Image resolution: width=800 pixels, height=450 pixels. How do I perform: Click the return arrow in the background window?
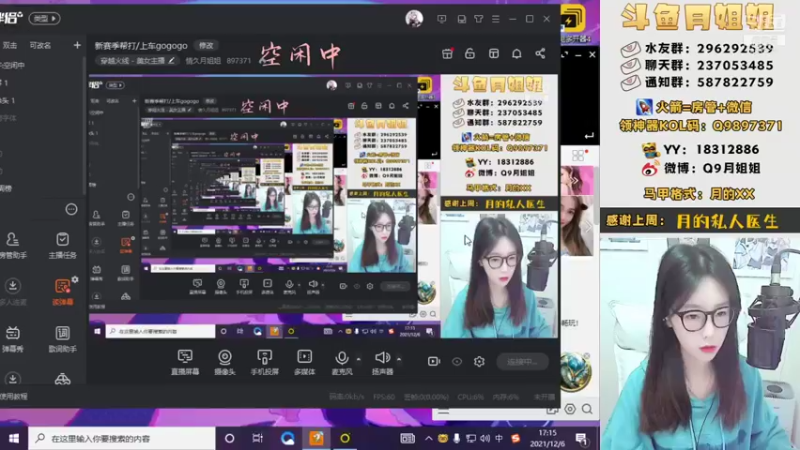pos(589,136)
